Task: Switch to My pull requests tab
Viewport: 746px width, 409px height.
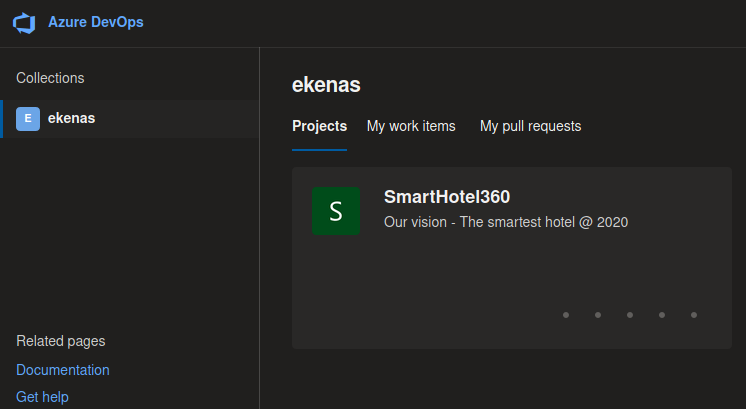Action: pos(530,126)
